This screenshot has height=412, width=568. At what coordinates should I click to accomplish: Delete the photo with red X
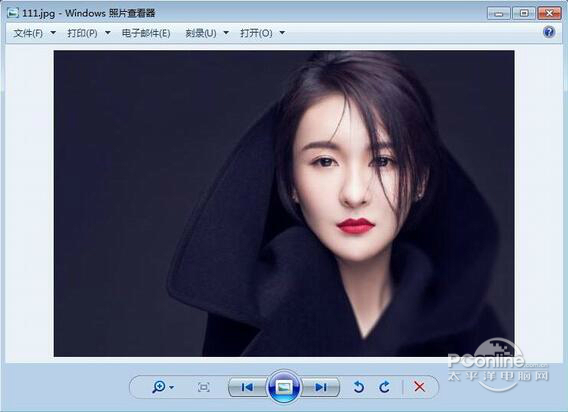(x=419, y=387)
